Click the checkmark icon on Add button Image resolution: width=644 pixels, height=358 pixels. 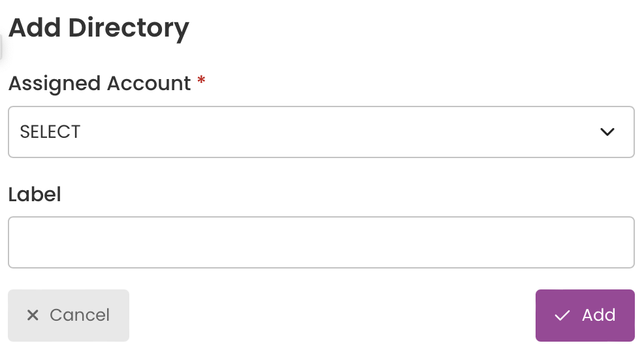click(562, 316)
